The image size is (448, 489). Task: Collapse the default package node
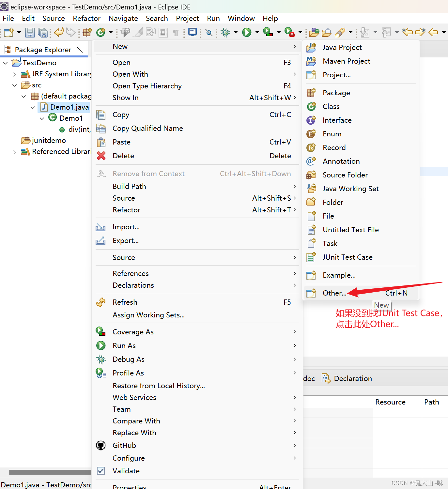23,97
